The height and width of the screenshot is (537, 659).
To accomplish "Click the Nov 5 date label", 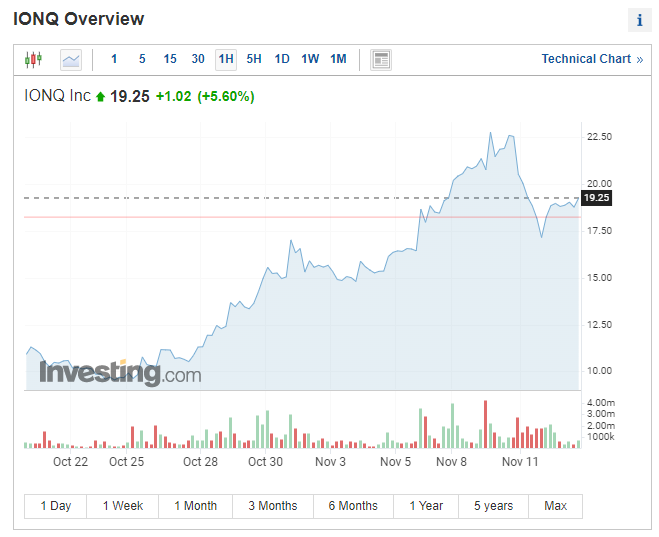I will tap(395, 462).
